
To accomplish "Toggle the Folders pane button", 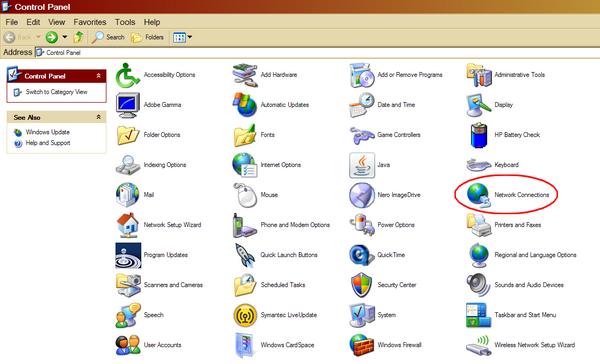I will coord(148,37).
